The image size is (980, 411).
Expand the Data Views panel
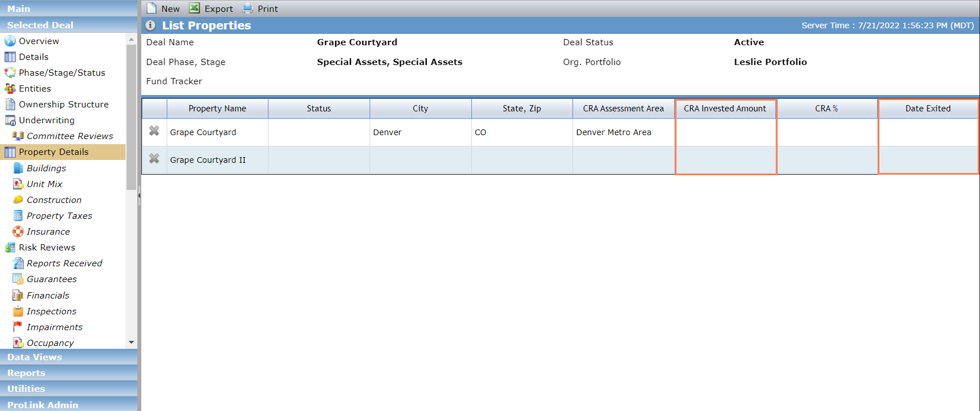pos(68,357)
